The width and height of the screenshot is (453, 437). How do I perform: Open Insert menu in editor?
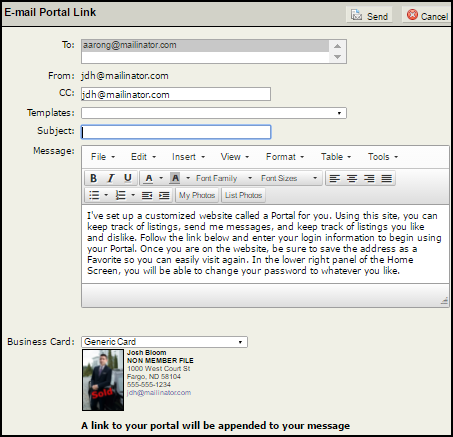188,157
